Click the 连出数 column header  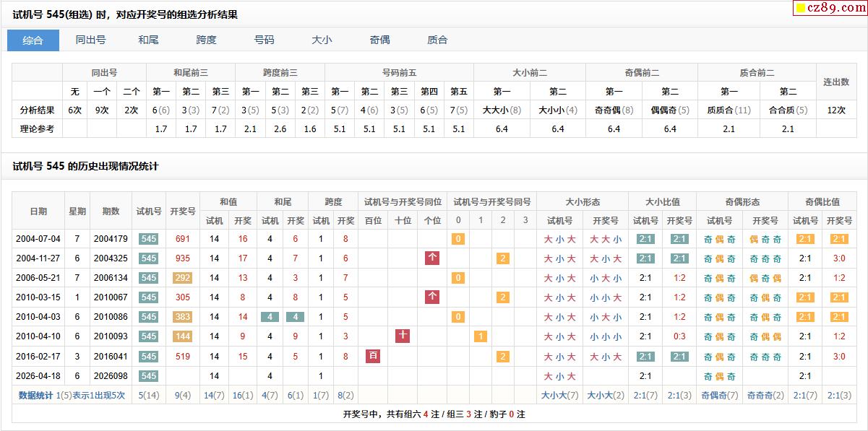(836, 82)
